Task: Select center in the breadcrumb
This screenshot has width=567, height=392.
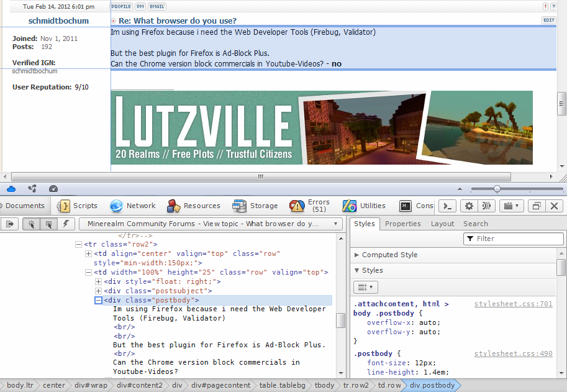Action: click(54, 386)
